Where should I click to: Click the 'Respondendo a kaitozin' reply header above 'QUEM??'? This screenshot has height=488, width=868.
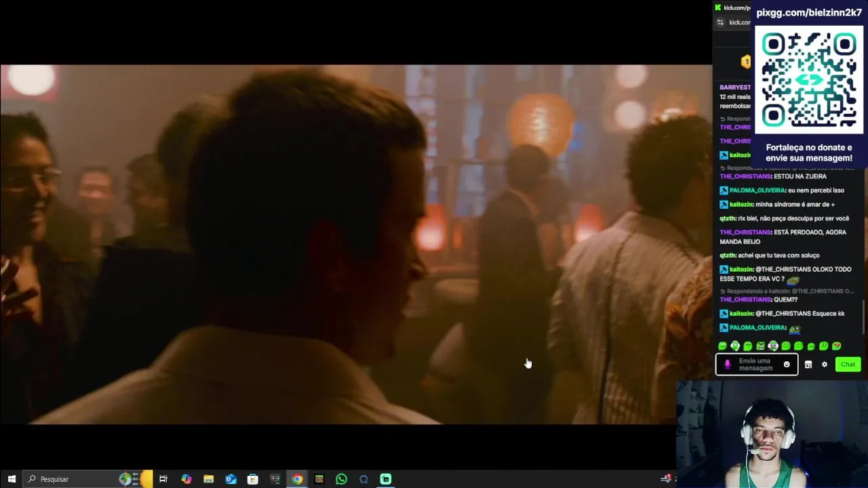pos(787,291)
